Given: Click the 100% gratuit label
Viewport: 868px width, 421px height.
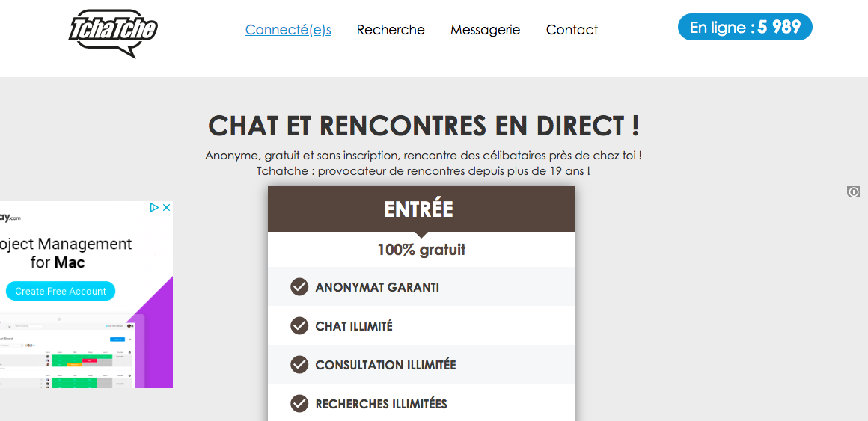Looking at the screenshot, I should tap(421, 250).
